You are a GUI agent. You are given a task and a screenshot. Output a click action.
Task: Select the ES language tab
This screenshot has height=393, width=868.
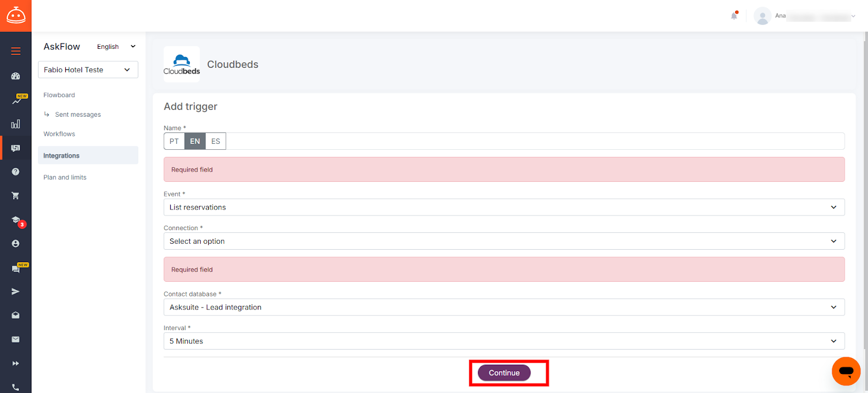coord(215,141)
